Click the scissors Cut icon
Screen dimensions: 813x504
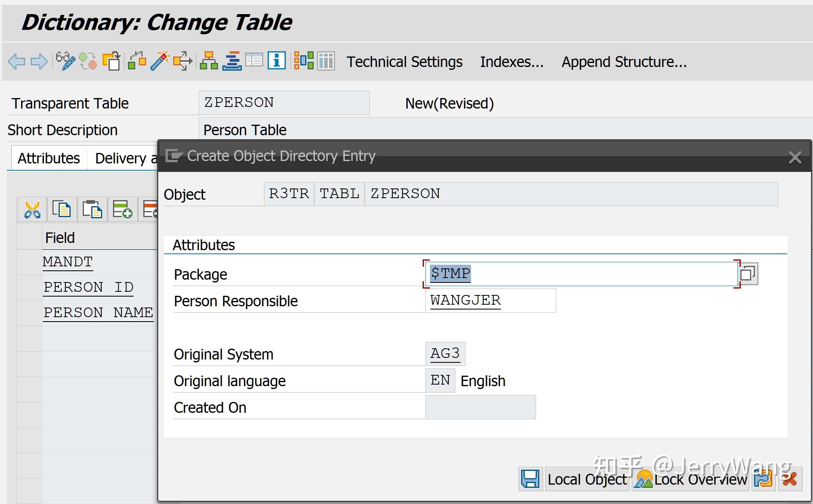(32, 209)
